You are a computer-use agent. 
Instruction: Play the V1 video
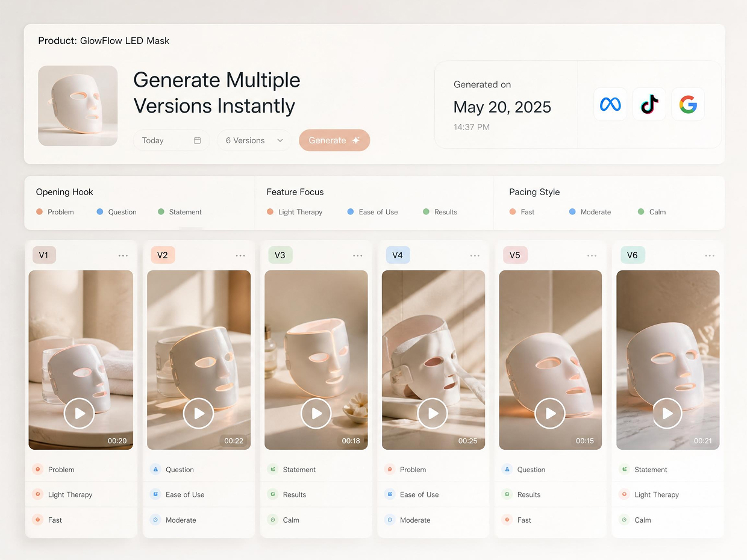coord(80,413)
